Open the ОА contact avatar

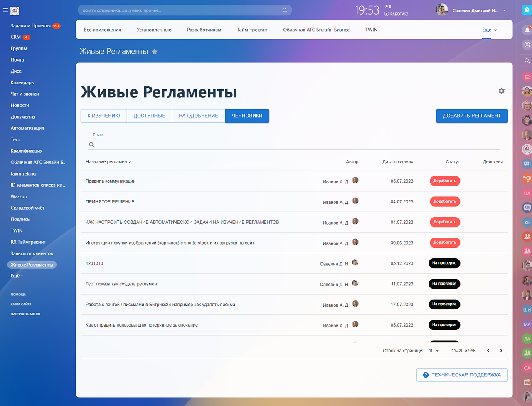click(527, 368)
